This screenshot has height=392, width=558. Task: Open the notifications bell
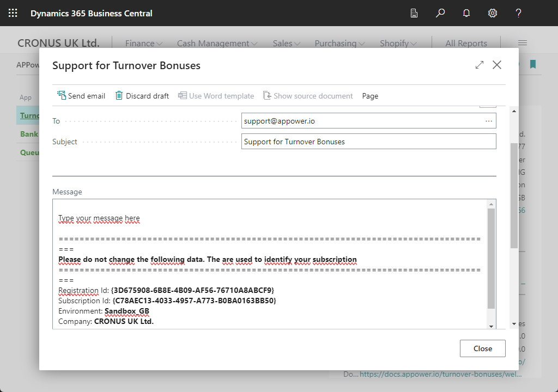(x=466, y=13)
